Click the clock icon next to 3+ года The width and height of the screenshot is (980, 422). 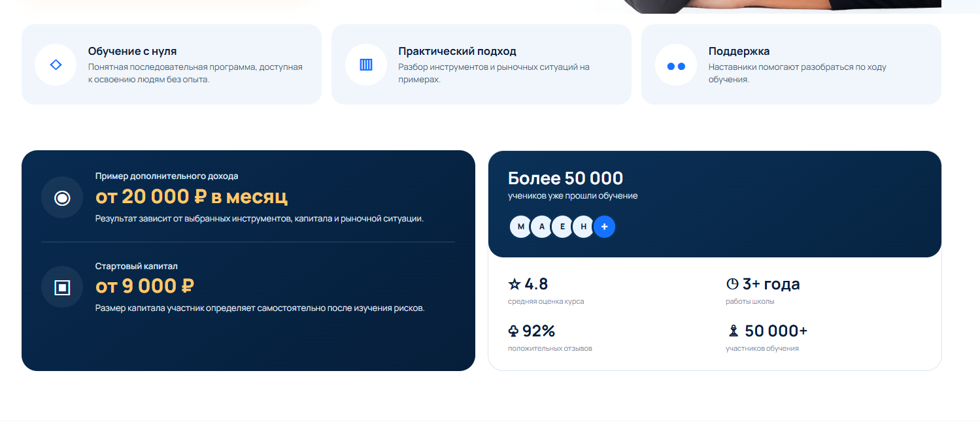pyautogui.click(x=732, y=284)
